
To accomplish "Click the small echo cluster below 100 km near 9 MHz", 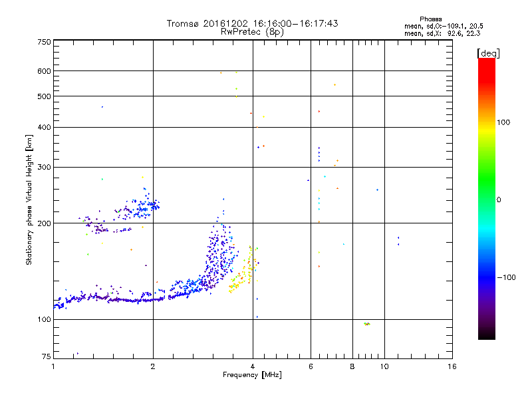I will click(367, 324).
